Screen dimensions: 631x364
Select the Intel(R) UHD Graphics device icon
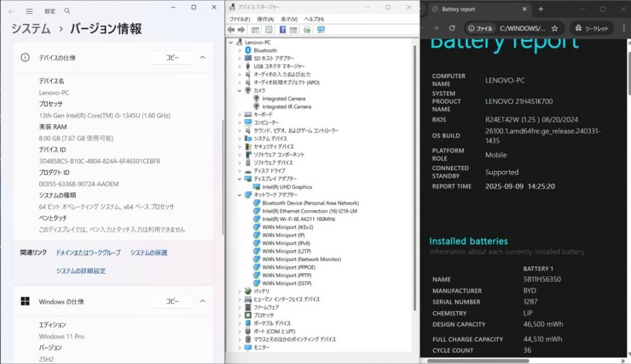[x=256, y=187]
